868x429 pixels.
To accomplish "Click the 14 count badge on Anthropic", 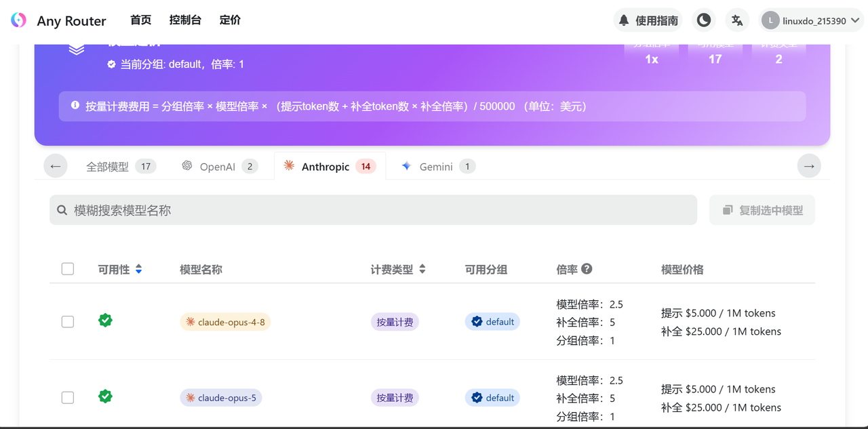I will click(366, 166).
